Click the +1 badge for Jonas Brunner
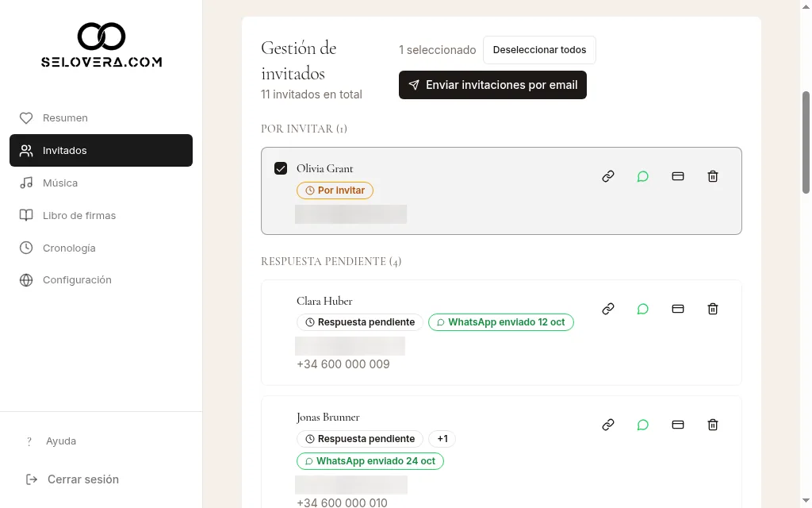The image size is (812, 508). click(442, 438)
